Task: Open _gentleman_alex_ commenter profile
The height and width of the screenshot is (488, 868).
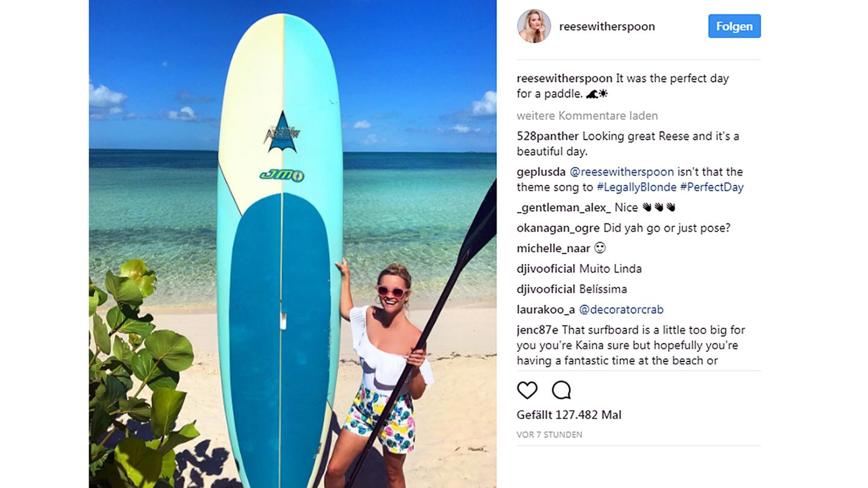Action: (564, 208)
